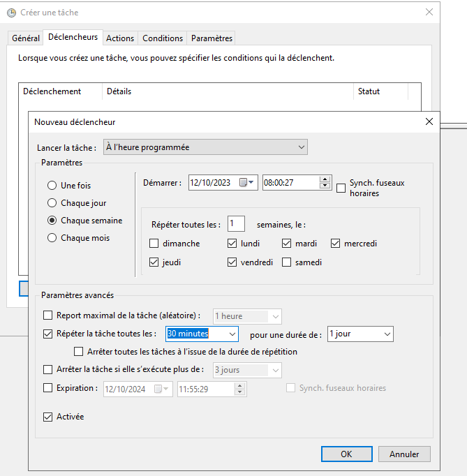
Task: Close the Nouveau déclencheur dialog
Action: (429, 121)
